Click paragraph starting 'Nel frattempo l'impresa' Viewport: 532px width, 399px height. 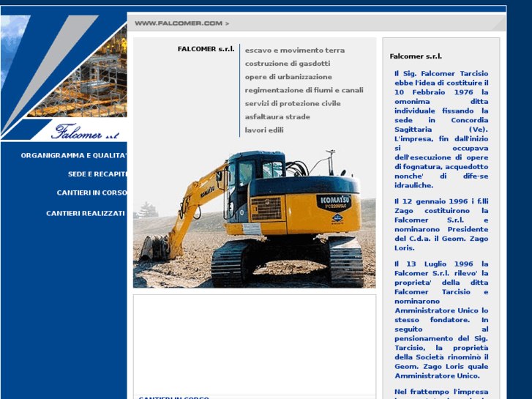tap(441, 393)
